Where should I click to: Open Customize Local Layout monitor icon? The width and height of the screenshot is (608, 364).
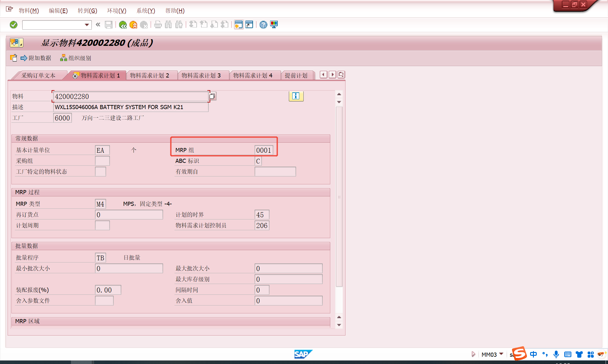(x=274, y=24)
